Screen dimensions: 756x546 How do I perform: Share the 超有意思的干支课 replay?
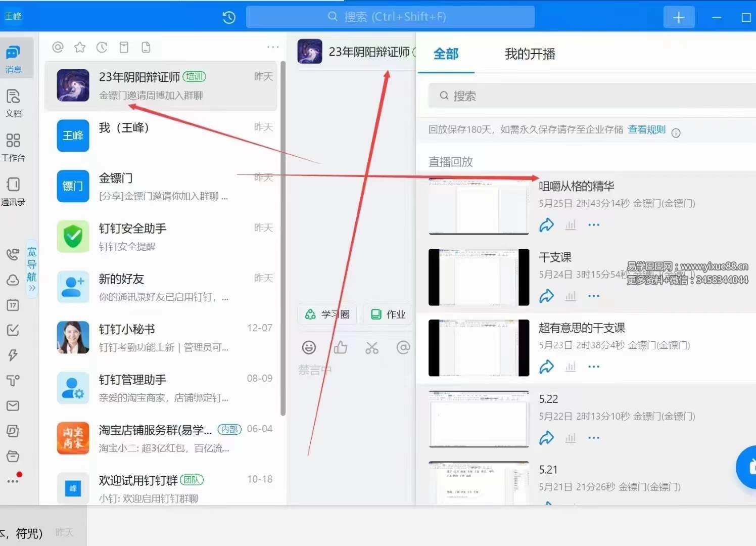point(546,367)
